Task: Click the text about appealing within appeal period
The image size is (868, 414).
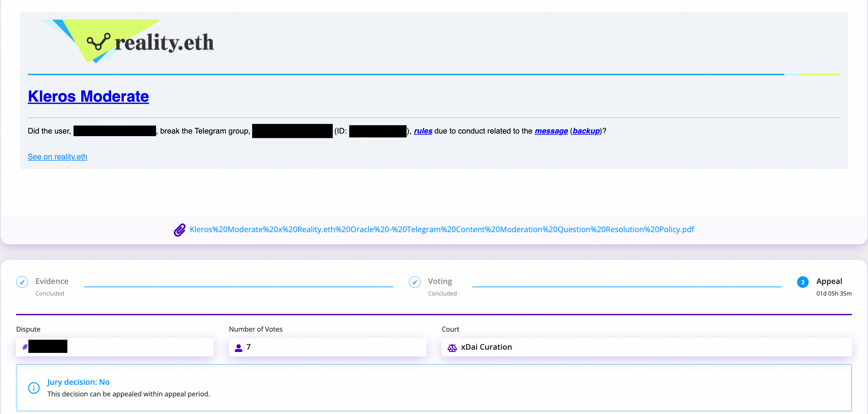Action: pos(128,394)
